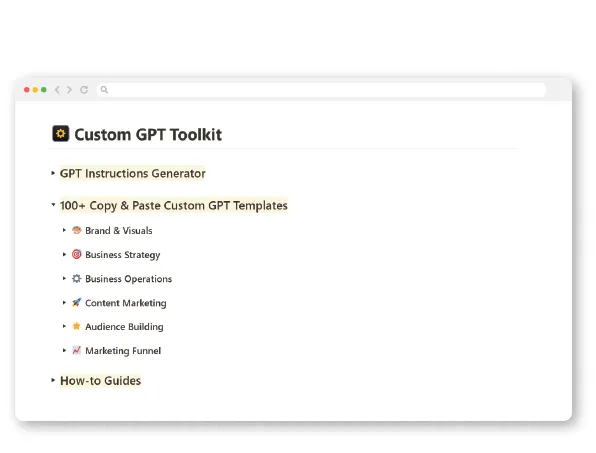Click the gear icon beside Business Operations
596x453 pixels.
click(76, 279)
